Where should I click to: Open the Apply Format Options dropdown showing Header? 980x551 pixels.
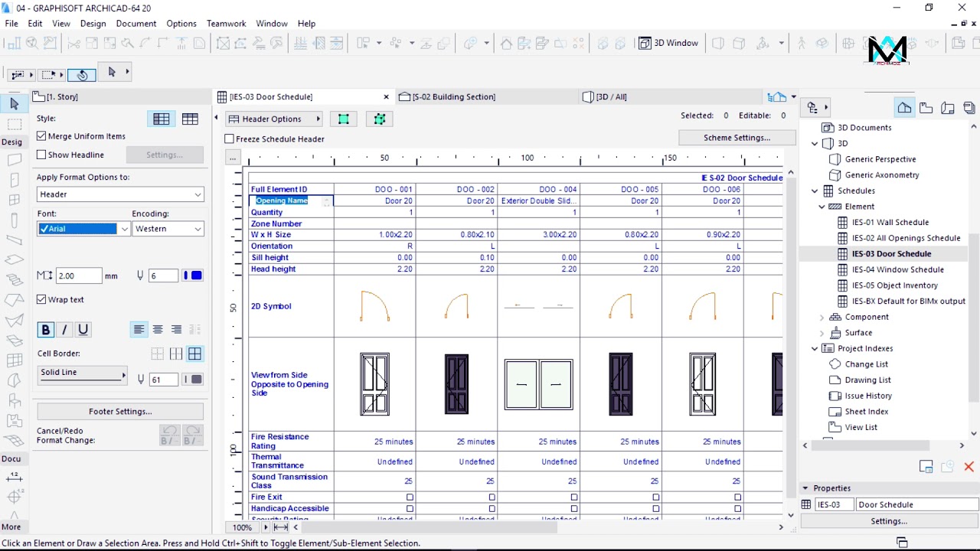tap(120, 194)
